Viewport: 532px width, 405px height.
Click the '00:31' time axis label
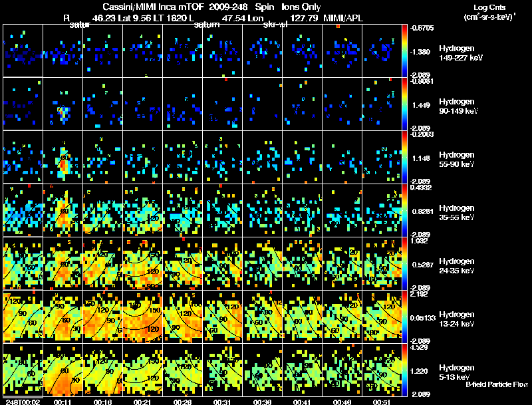point(222,402)
